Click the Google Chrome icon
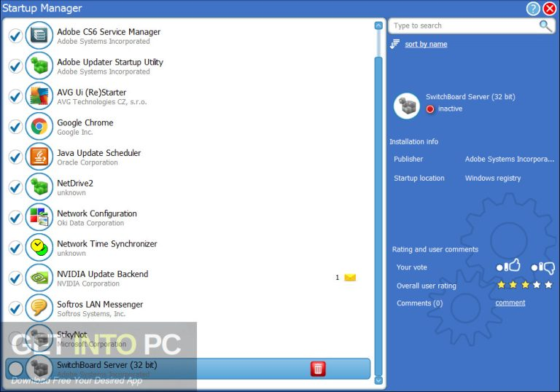Viewport: 560px width, 392px height. coord(39,126)
